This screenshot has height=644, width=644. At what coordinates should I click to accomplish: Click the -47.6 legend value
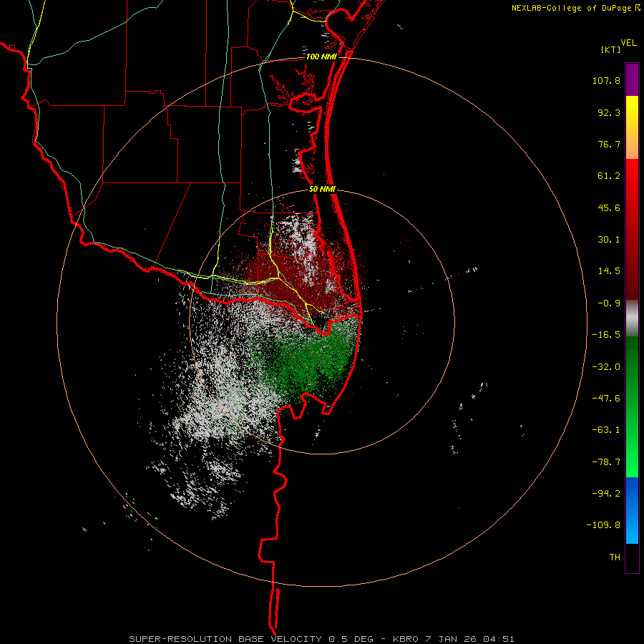click(606, 399)
